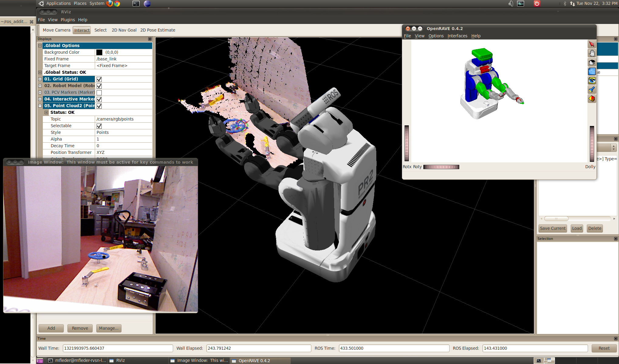
Task: Open the Applications menu
Action: 58,3
